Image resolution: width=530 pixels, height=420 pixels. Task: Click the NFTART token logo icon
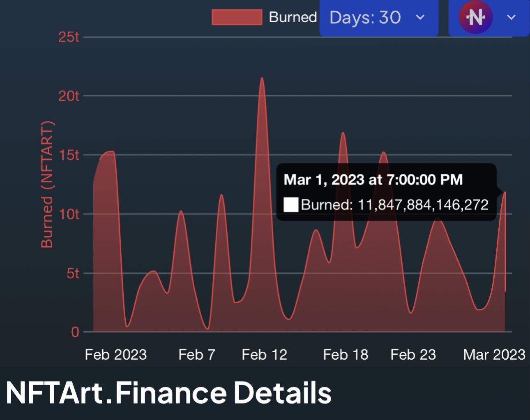pyautogui.click(x=475, y=17)
